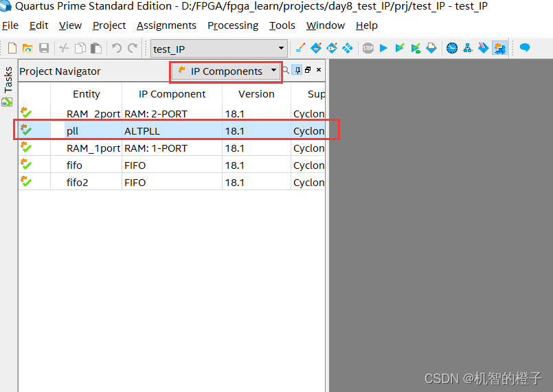Open the Processing menu
Viewport: 553px width, 392px height.
[x=233, y=25]
